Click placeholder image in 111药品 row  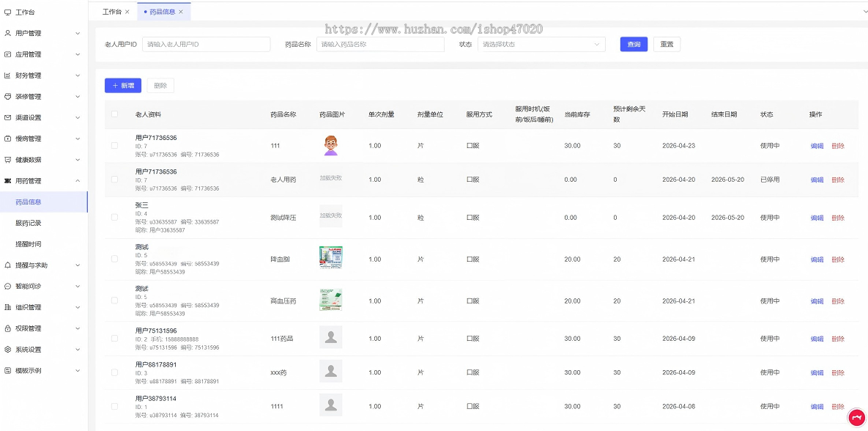330,337
